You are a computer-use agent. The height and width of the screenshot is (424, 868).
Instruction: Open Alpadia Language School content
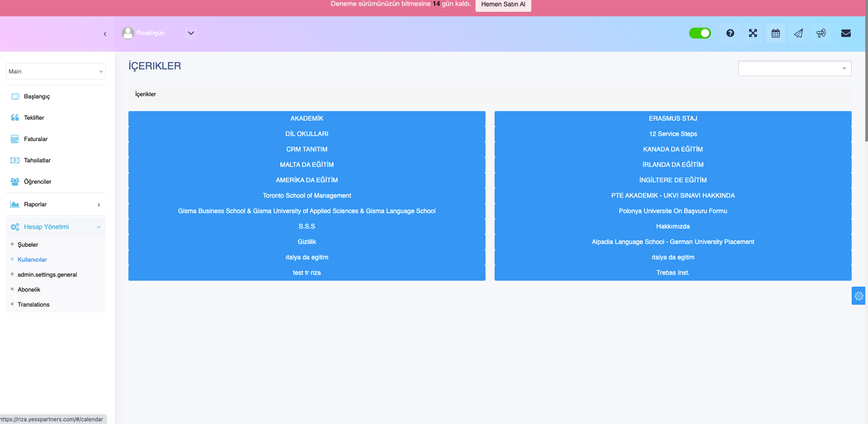[673, 242]
